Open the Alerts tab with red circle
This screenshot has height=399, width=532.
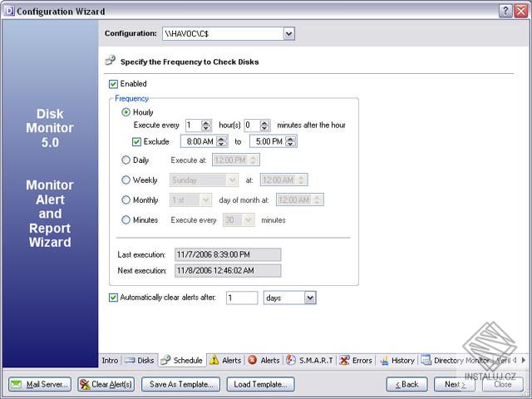[x=264, y=360]
